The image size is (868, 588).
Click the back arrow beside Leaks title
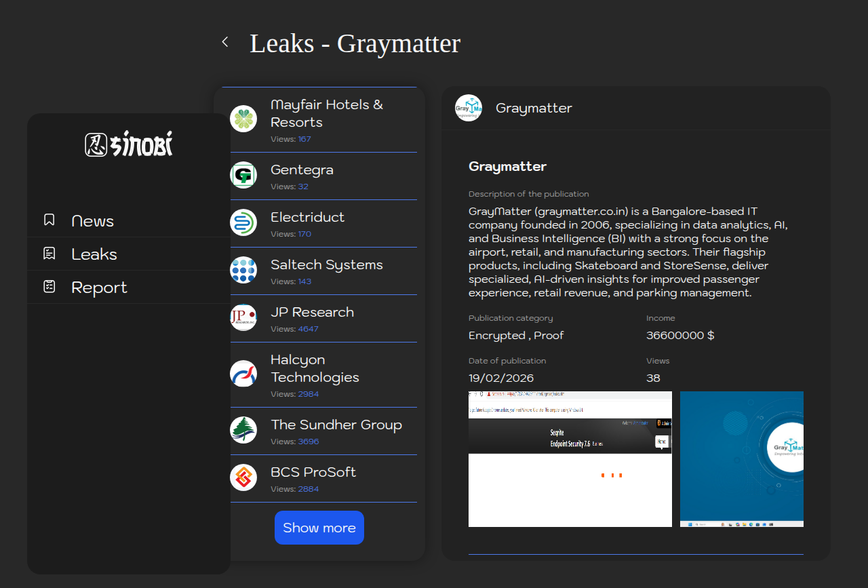click(x=225, y=42)
